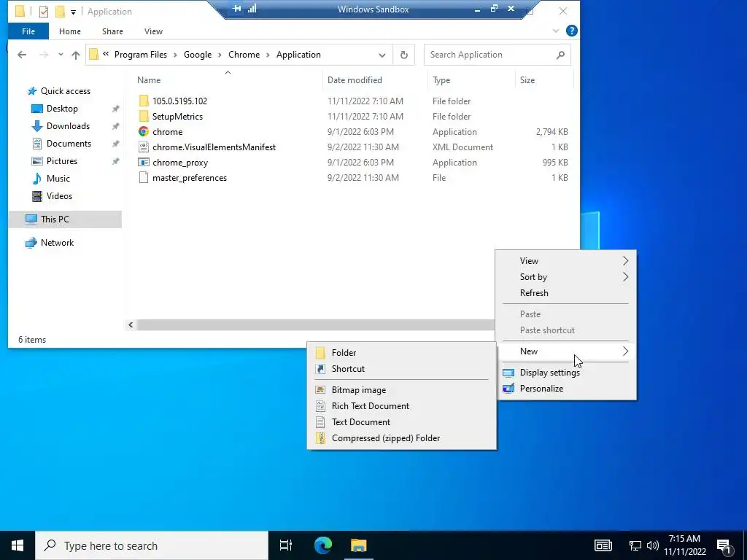Open Customize Quick Access Toolbar dropdown

[x=74, y=12]
